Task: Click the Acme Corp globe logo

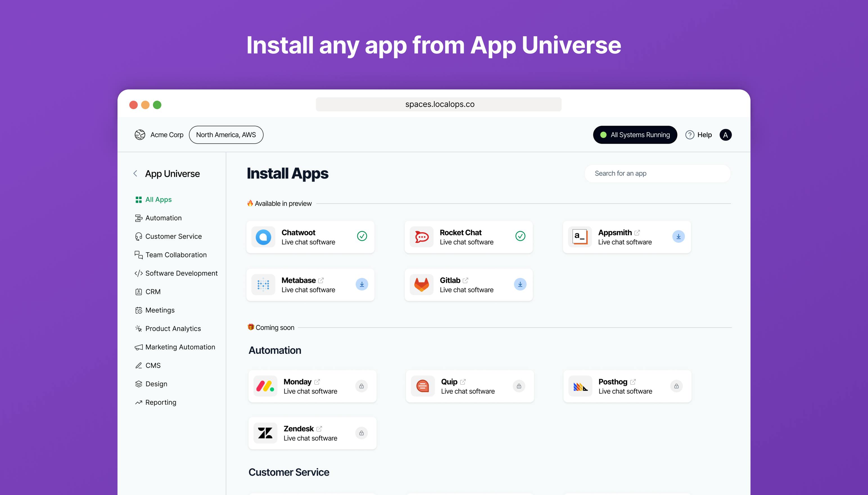Action: [x=140, y=135]
